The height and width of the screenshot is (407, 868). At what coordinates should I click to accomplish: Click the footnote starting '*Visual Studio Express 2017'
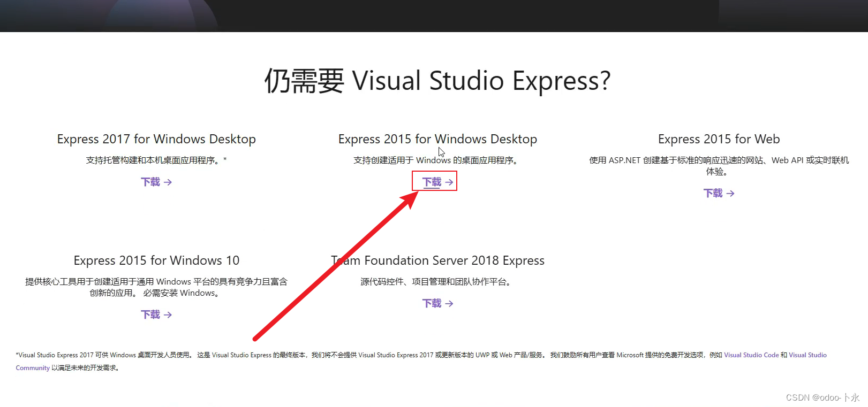(421, 361)
